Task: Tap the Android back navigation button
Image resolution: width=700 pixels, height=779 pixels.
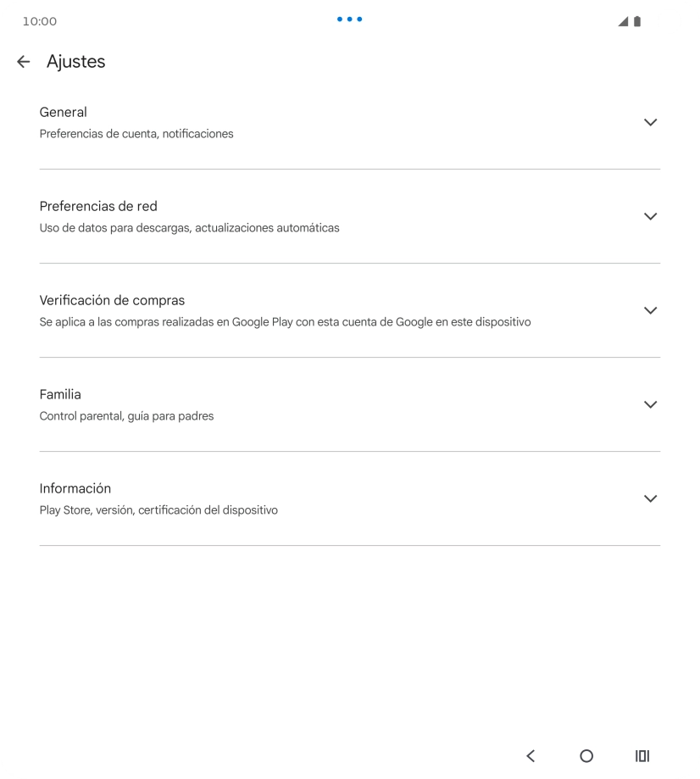Action: click(531, 755)
